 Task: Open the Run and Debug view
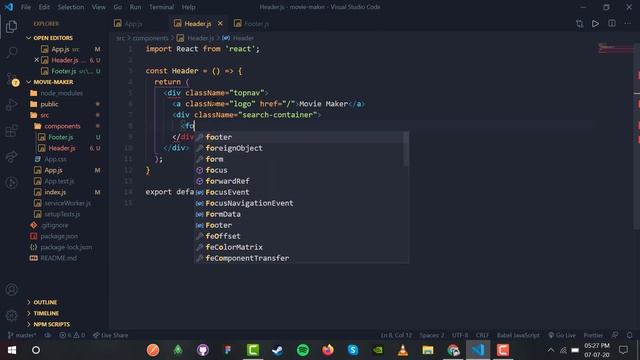(x=11, y=104)
